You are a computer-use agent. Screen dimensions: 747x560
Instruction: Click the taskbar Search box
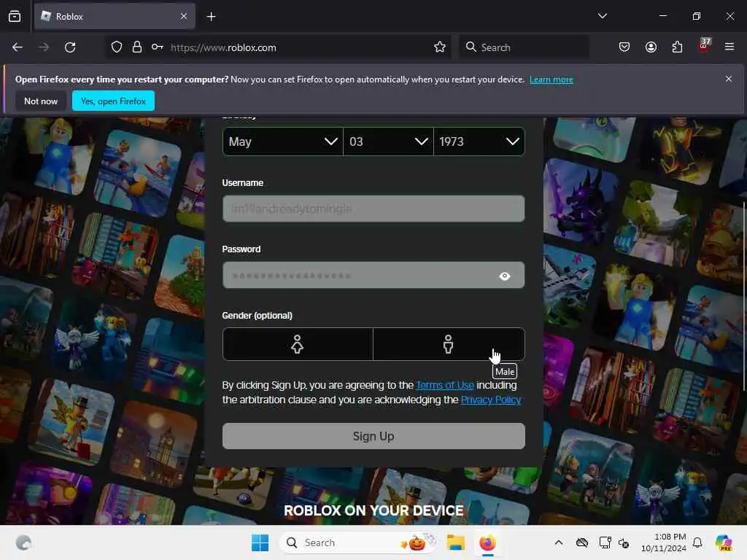coord(358,542)
